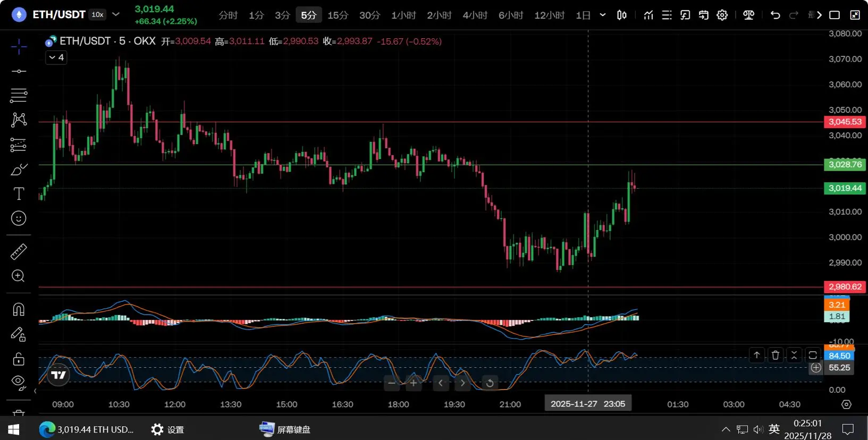Select the trend line drawing tool
Screen dimensions: 868x440
tap(19, 71)
